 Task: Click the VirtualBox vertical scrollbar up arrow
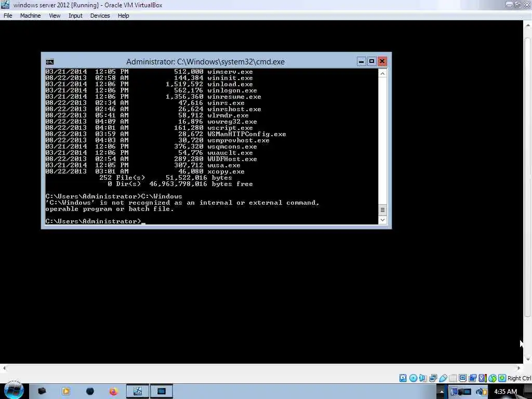point(528,26)
